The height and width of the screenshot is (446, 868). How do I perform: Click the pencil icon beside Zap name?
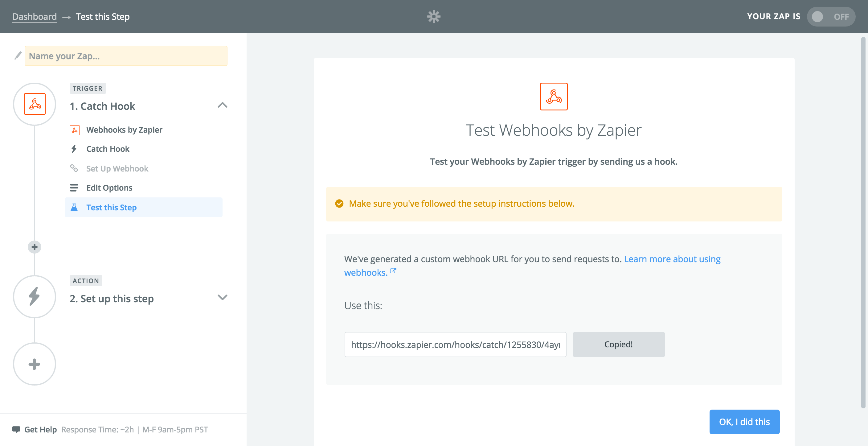[18, 56]
